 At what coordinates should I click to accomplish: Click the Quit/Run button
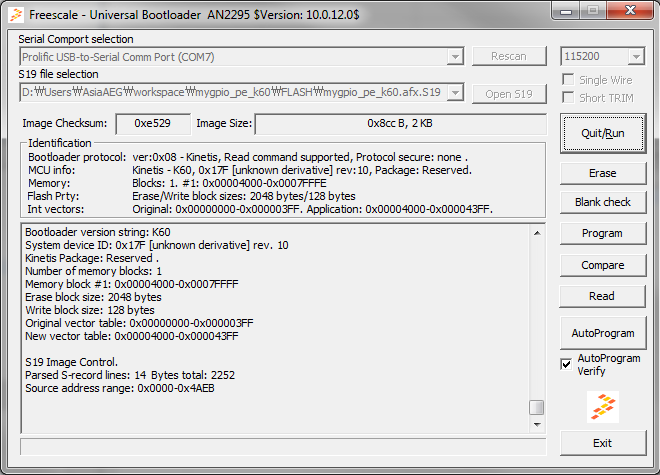tap(603, 133)
